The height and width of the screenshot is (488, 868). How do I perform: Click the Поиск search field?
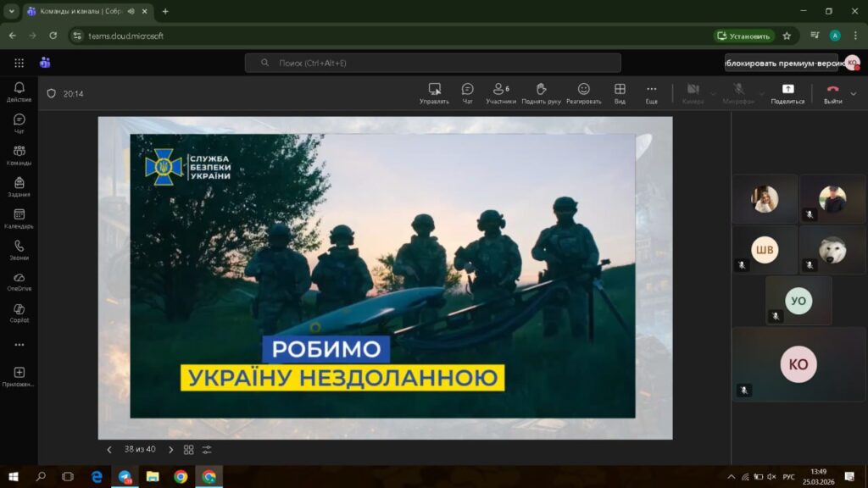click(432, 63)
